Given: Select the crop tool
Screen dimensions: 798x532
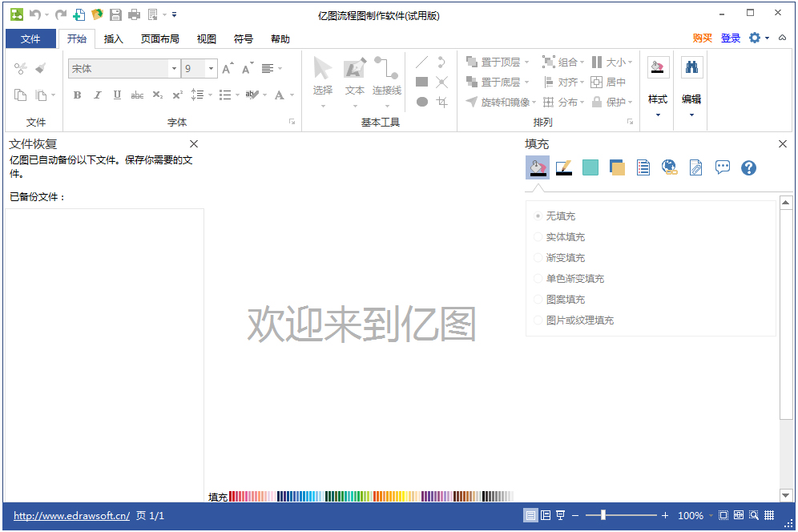Looking at the screenshot, I should 441,102.
